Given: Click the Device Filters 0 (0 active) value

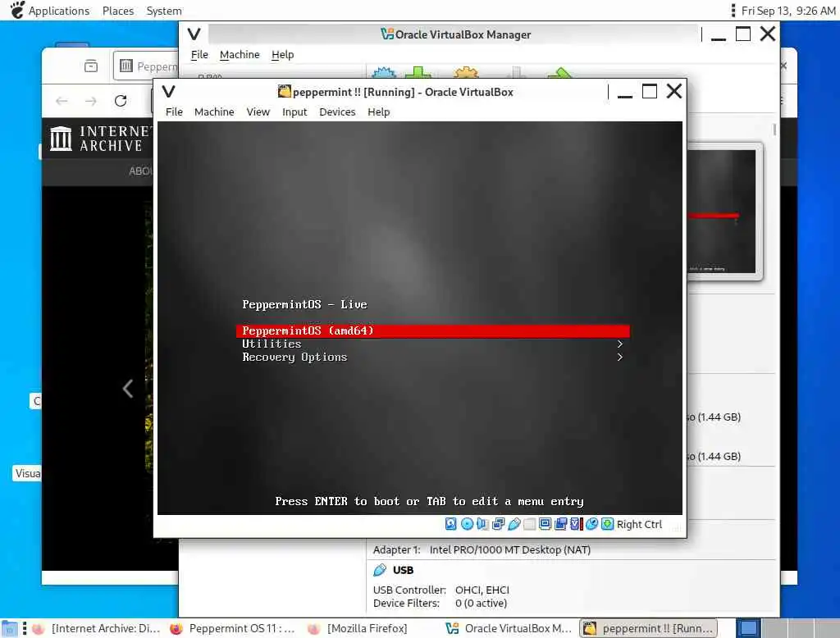Looking at the screenshot, I should [481, 604].
